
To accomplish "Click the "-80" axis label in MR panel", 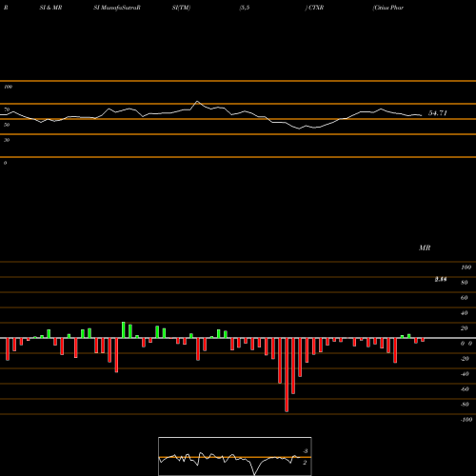I will (465, 405).
